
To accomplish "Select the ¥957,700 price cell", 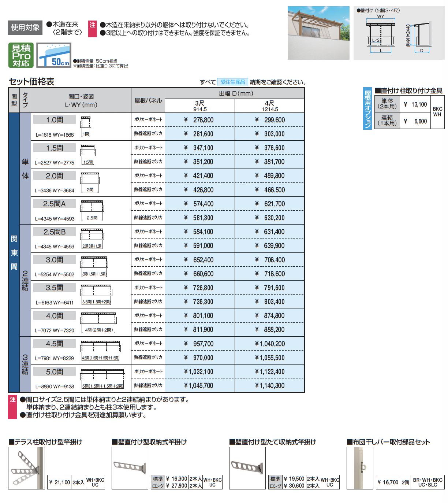I will click(x=200, y=344).
